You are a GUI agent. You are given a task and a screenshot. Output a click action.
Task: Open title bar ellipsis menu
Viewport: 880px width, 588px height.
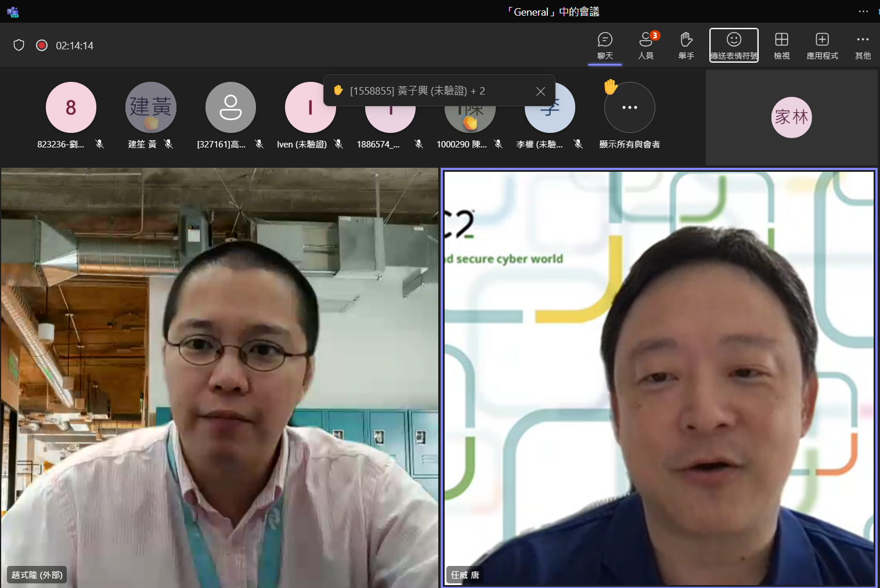coord(863,12)
